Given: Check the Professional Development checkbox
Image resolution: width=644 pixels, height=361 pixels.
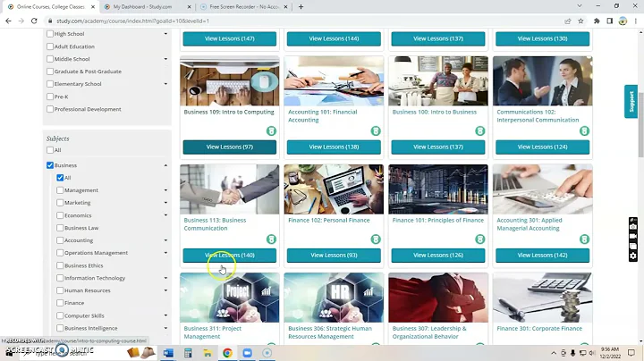Looking at the screenshot, I should [50, 109].
